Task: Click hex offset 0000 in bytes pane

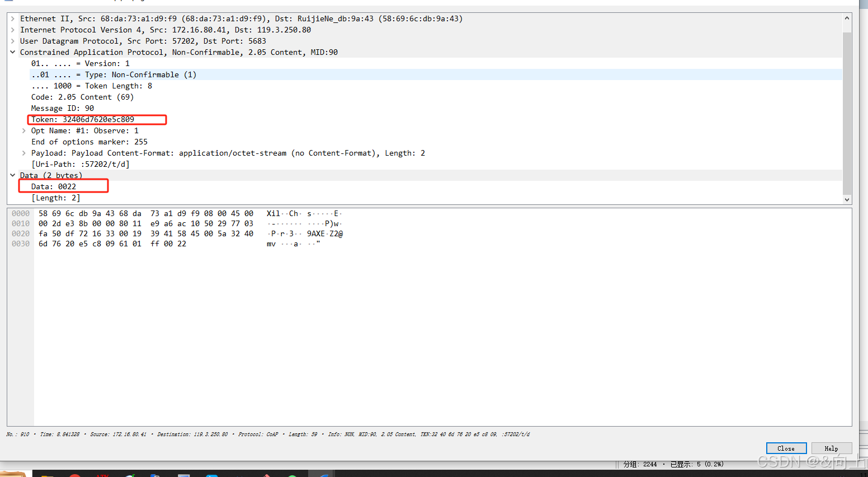Action: 21,213
